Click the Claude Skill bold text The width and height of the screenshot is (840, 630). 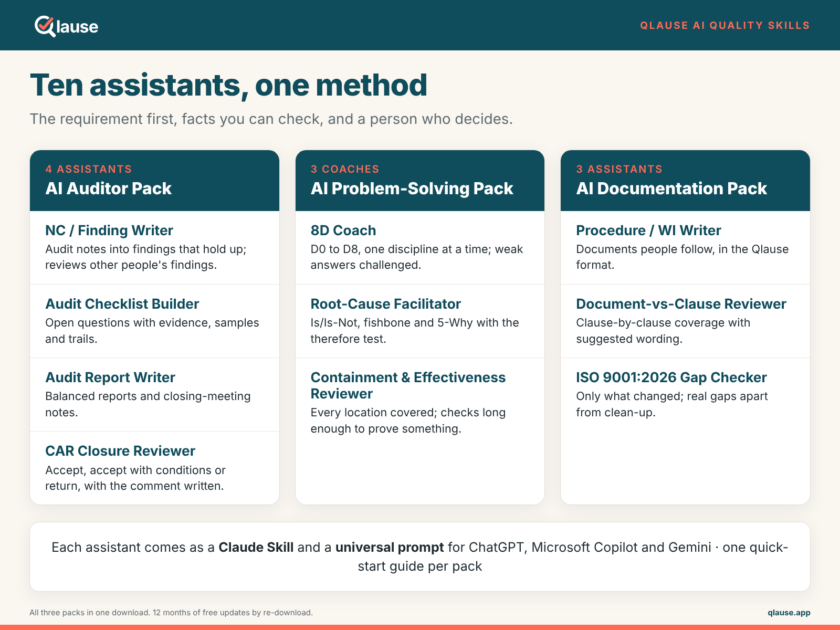(x=256, y=547)
